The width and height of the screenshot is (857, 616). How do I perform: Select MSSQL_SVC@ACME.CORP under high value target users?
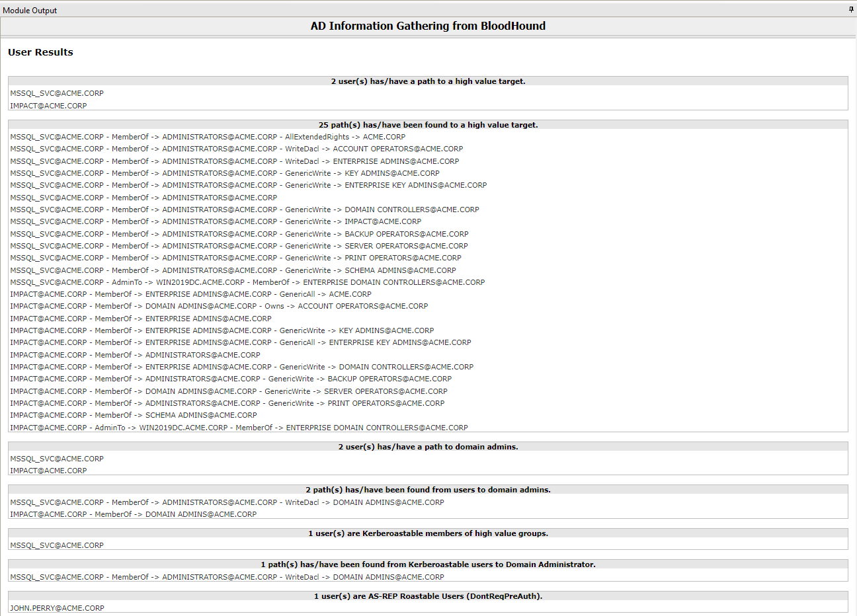57,93
